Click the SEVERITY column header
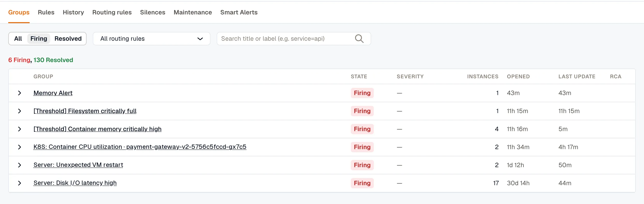The height and width of the screenshot is (204, 644). pyautogui.click(x=410, y=76)
